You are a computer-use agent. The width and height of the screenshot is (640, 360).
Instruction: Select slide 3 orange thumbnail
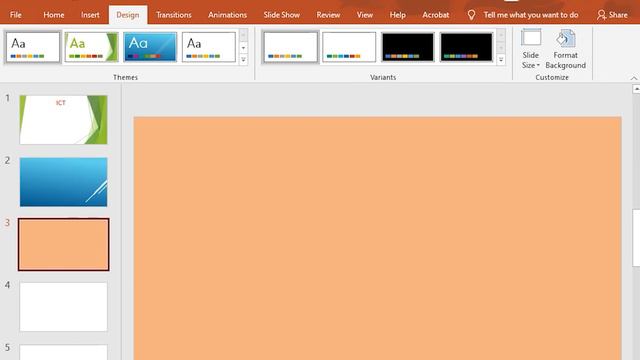pyautogui.click(x=64, y=244)
